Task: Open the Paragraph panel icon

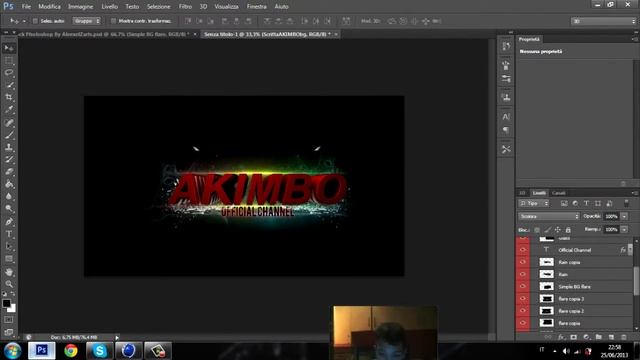Action: pyautogui.click(x=506, y=130)
